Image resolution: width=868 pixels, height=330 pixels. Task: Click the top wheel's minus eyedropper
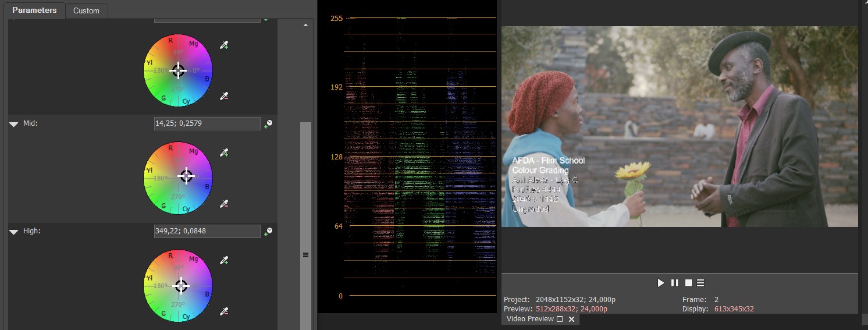224,96
